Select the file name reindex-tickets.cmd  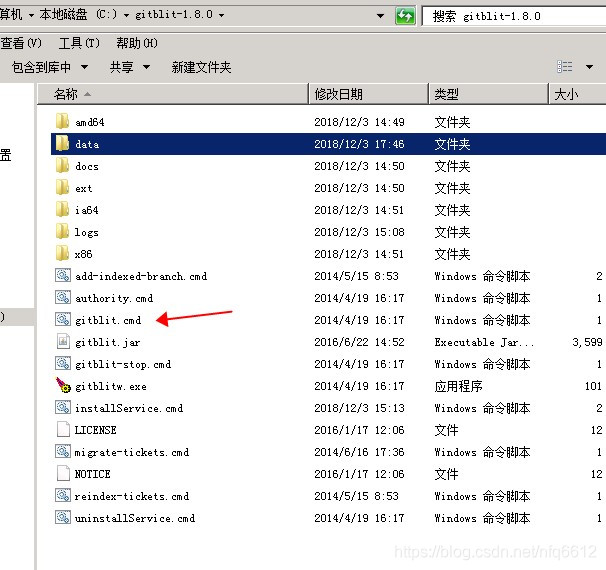131,496
